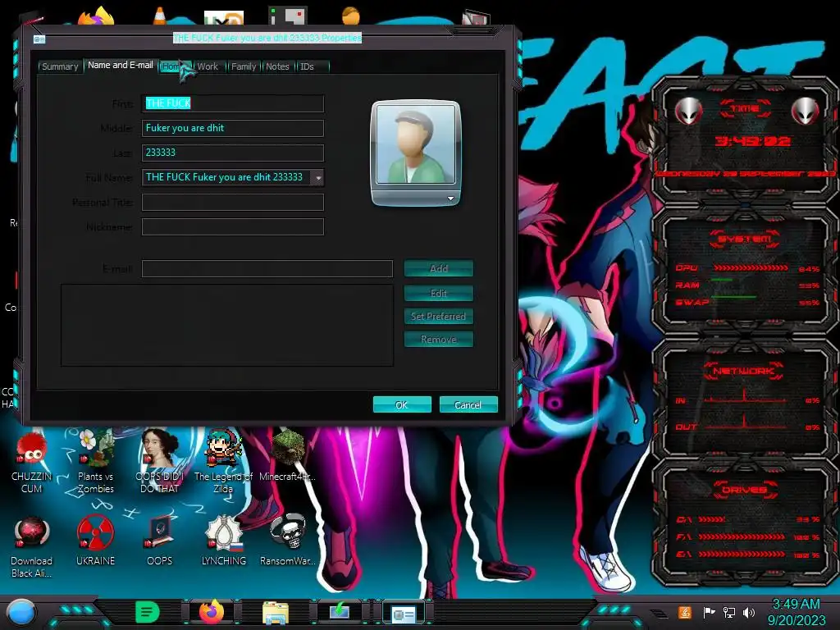
Task: Click the CPU usage bar in System widget
Action: (x=751, y=268)
